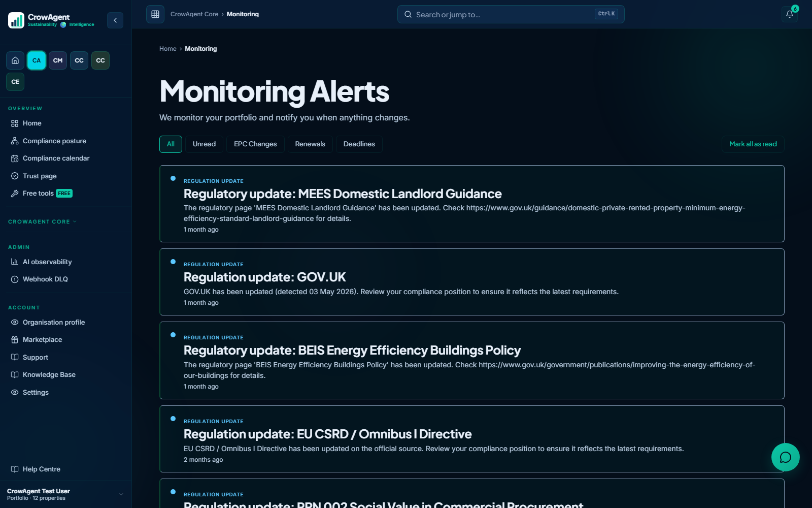Open Marketplace in the sidebar
Screen dimensions: 812x508
pyautogui.click(x=66, y=340)
